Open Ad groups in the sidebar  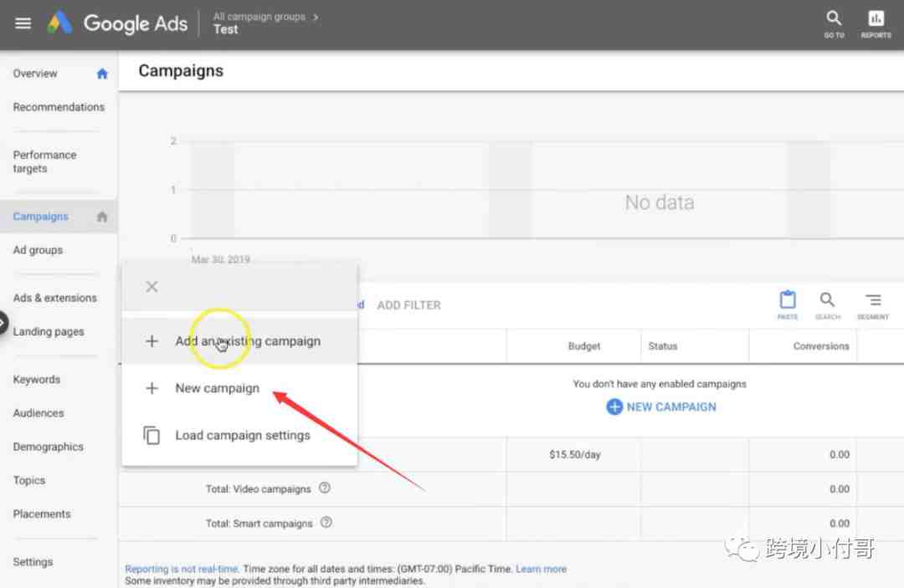tap(38, 250)
